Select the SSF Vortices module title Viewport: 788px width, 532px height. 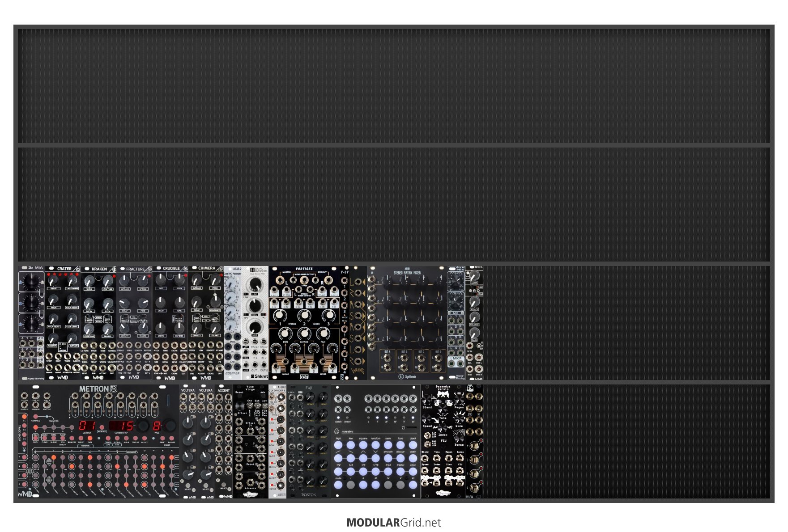tap(304, 269)
